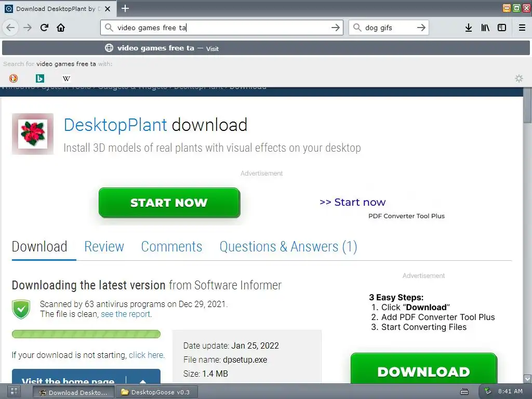Switch to the Comments tab
This screenshot has width=532, height=399.
tap(171, 247)
